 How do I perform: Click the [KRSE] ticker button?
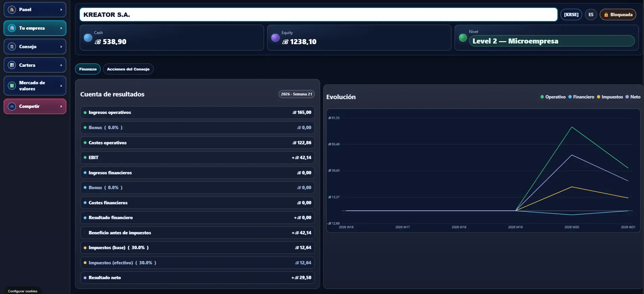pos(571,15)
